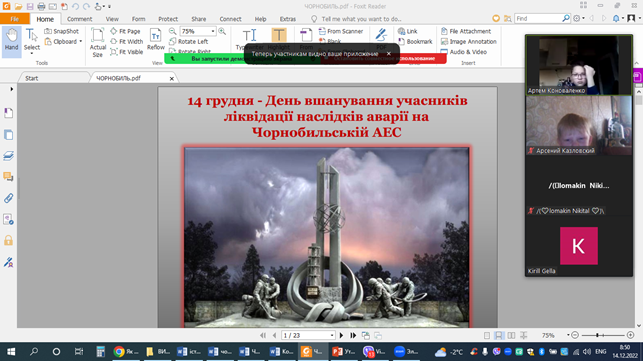
Task: Click the Find search box
Action: [x=539, y=18]
